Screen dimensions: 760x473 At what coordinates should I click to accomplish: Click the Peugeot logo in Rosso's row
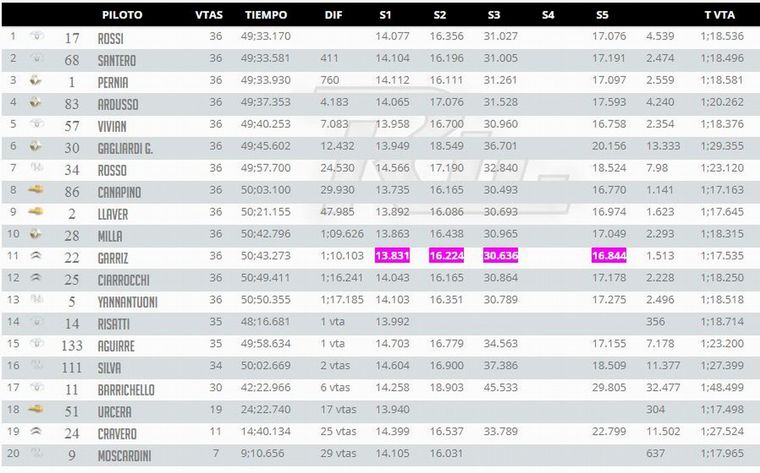(x=35, y=167)
